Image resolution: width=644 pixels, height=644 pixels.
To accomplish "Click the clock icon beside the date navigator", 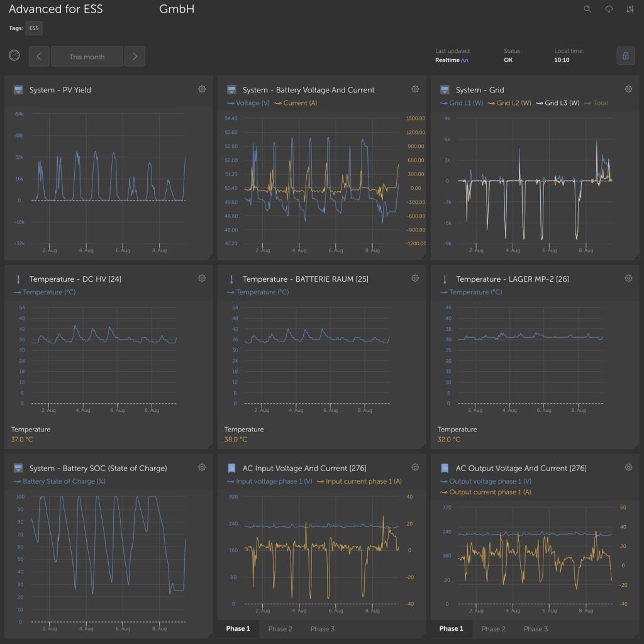I will pos(14,55).
